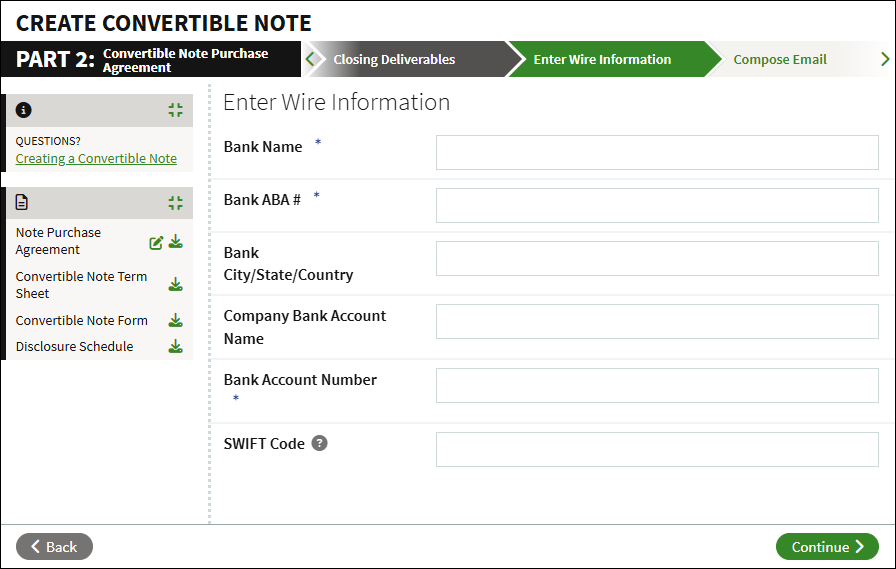Collapse the documents panel with the arrows icon

[x=175, y=203]
